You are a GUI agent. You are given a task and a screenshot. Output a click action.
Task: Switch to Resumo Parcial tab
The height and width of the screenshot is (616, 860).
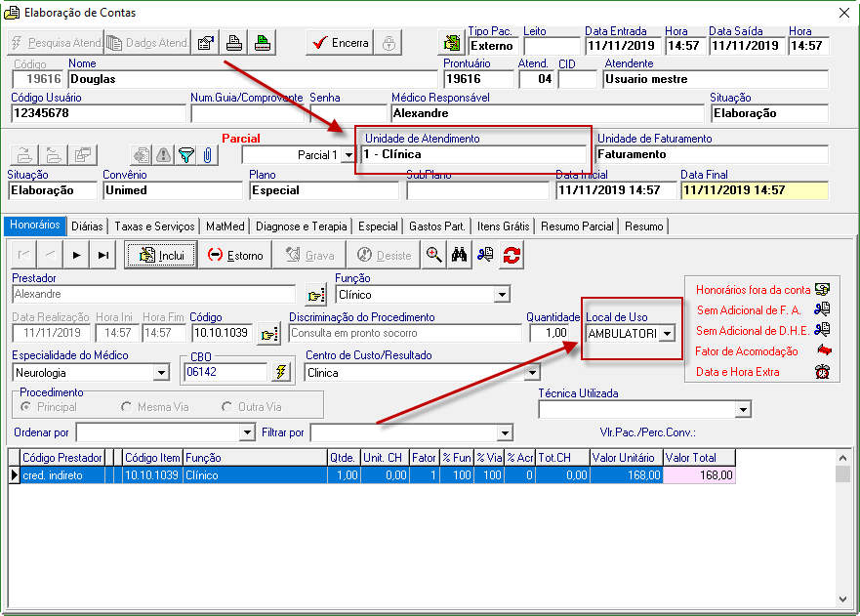click(577, 226)
